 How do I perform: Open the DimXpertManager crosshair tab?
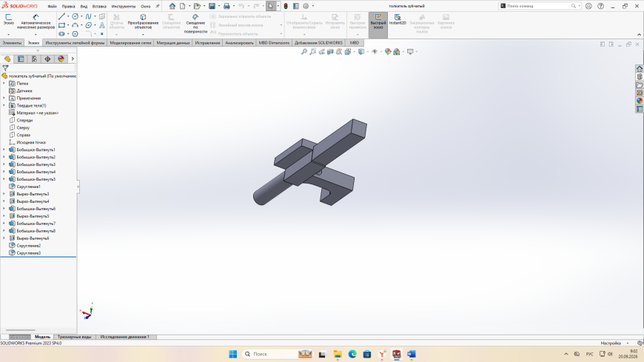click(x=47, y=59)
